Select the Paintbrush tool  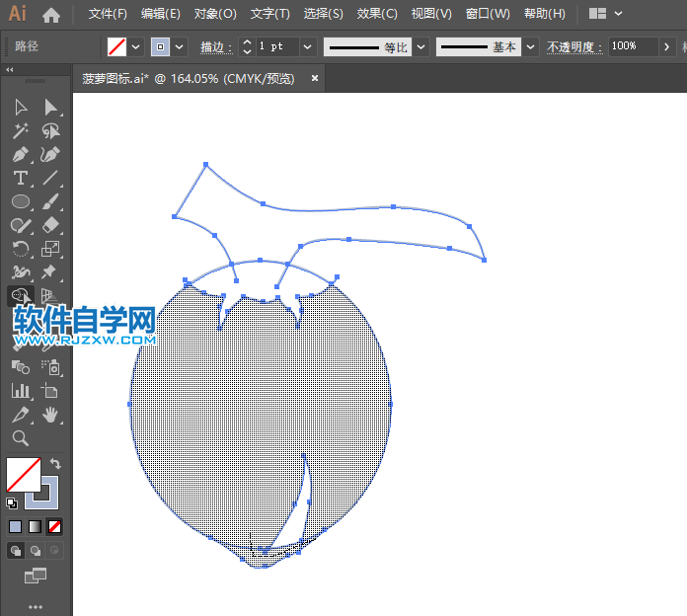click(50, 201)
